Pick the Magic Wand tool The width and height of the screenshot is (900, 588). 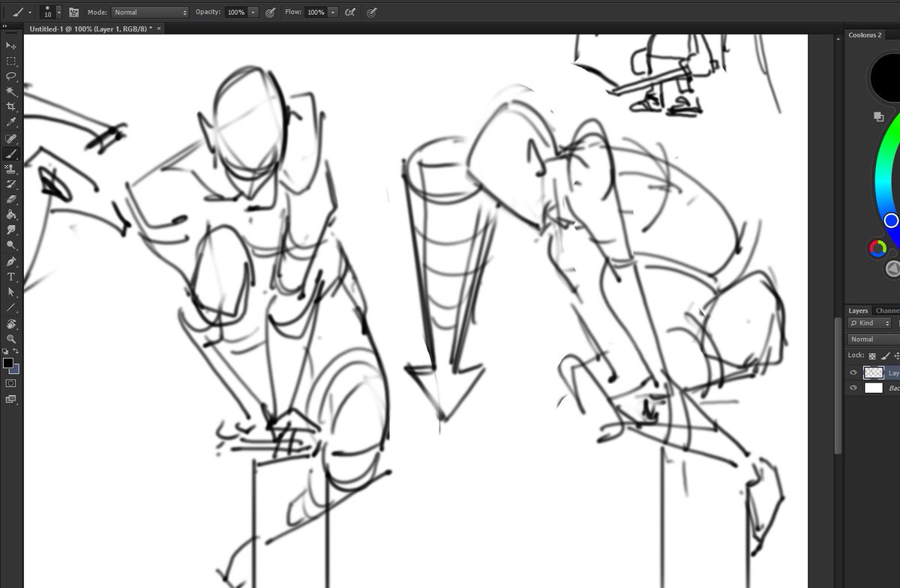pos(11,91)
